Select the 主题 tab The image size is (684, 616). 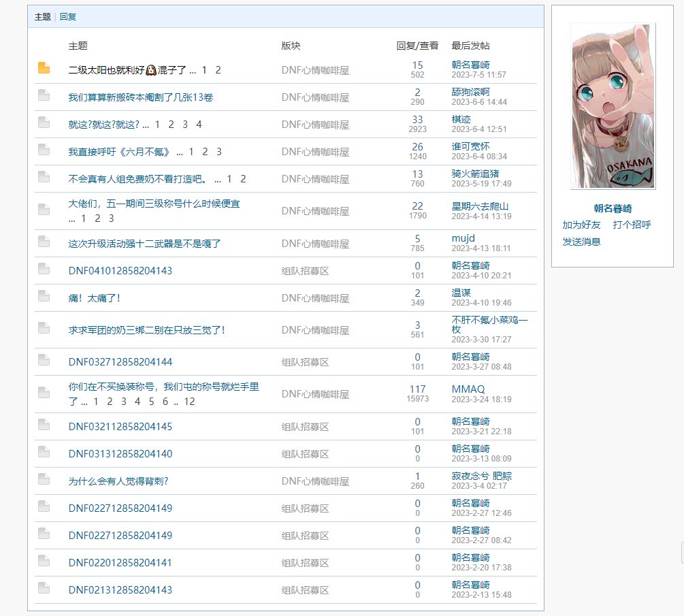(x=43, y=17)
